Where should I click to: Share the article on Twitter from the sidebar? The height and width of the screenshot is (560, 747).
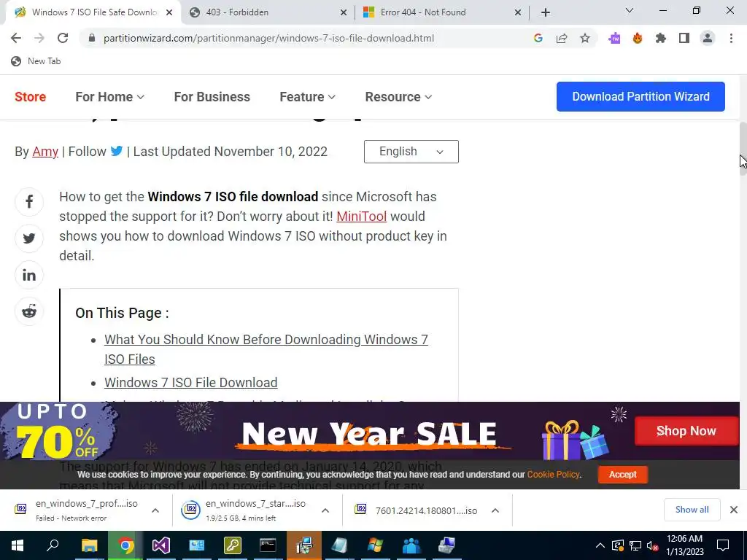pyautogui.click(x=29, y=238)
